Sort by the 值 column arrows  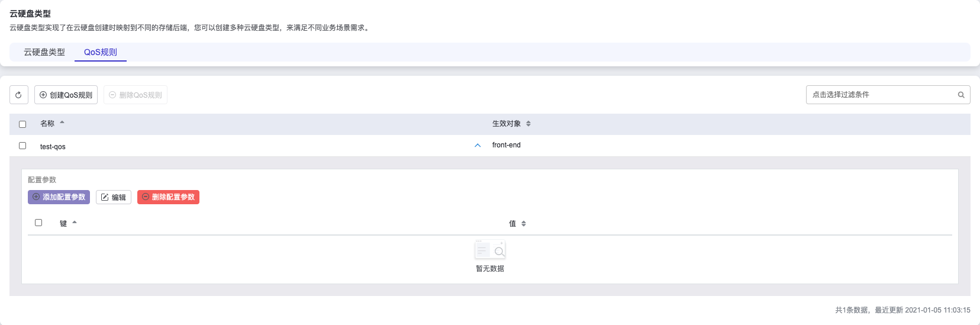click(524, 224)
